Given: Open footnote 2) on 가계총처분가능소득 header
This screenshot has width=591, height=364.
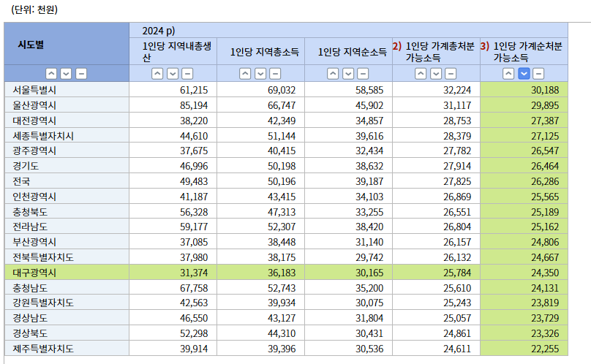Looking at the screenshot, I should coord(397,45).
